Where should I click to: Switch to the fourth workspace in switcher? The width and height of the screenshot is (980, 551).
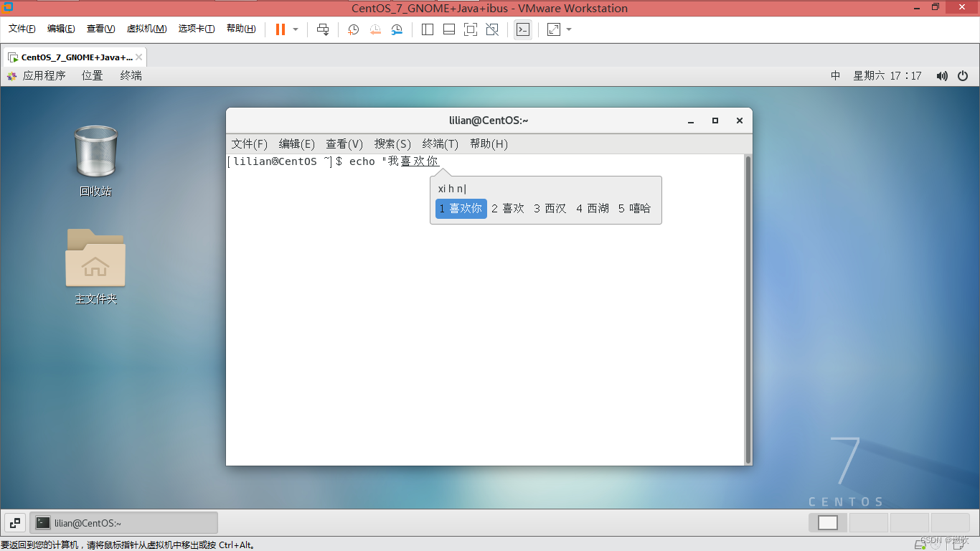pos(951,523)
